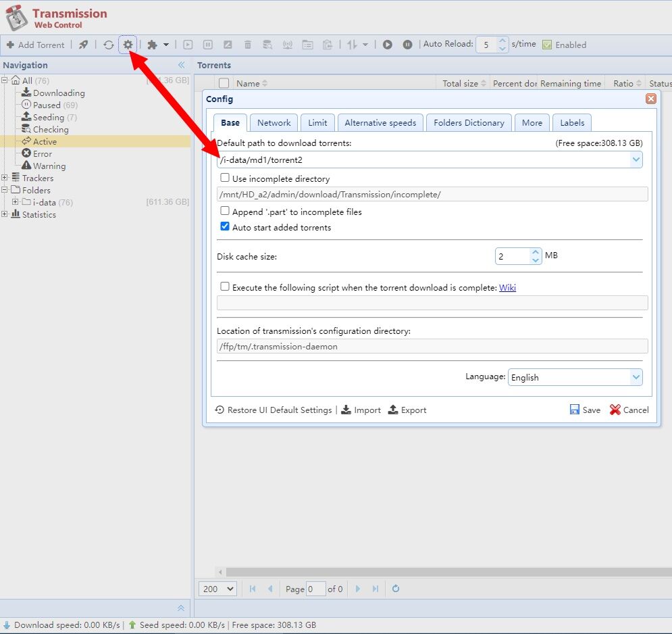Sort torrents by Ratio column
The image size is (672, 634).
click(x=626, y=83)
